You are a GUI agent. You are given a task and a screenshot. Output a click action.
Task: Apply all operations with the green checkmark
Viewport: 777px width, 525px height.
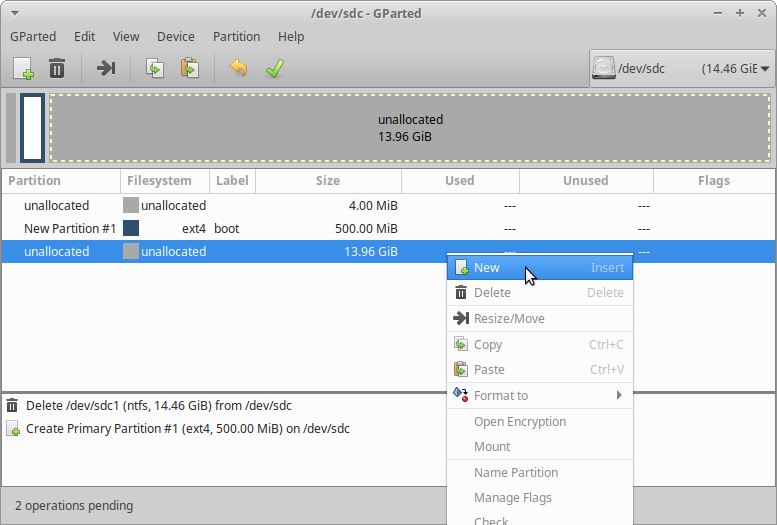click(x=274, y=68)
